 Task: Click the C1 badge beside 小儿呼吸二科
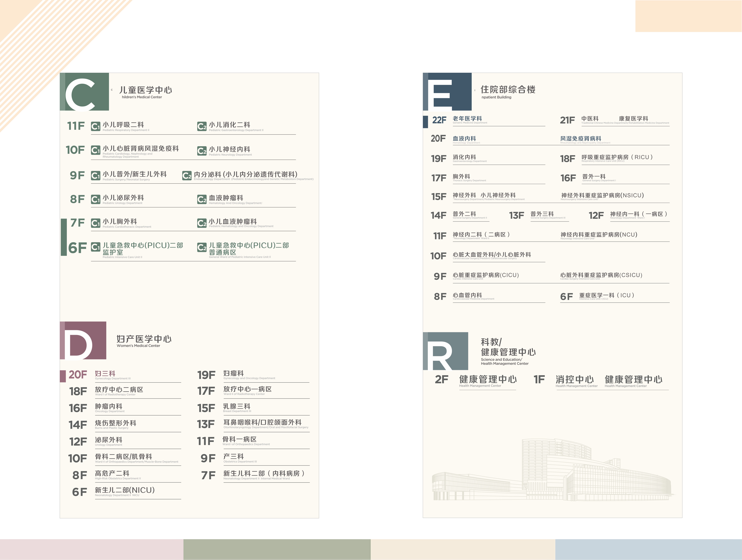(x=96, y=126)
